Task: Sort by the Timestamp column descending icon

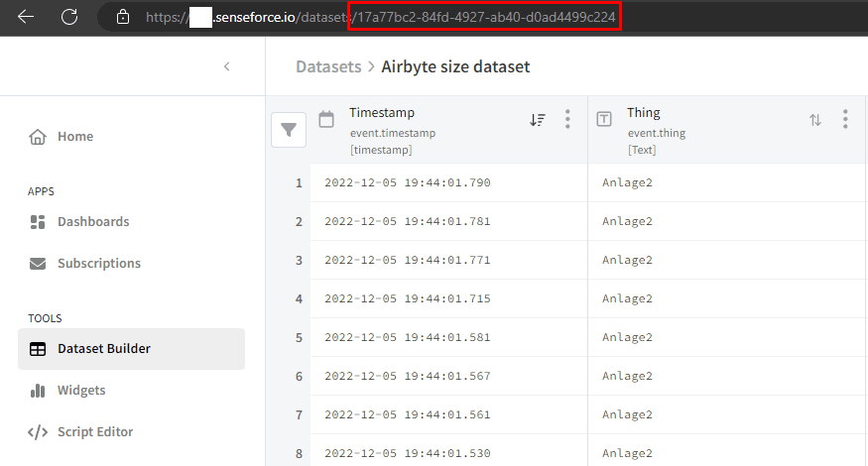Action: [x=537, y=120]
